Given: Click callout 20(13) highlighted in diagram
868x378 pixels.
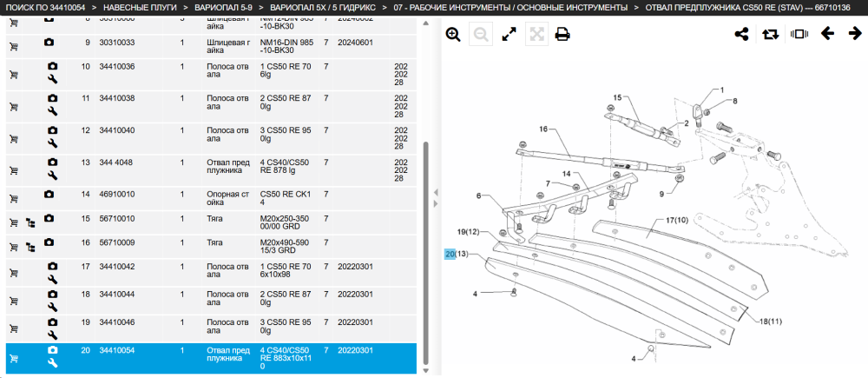Looking at the screenshot, I should 457,255.
